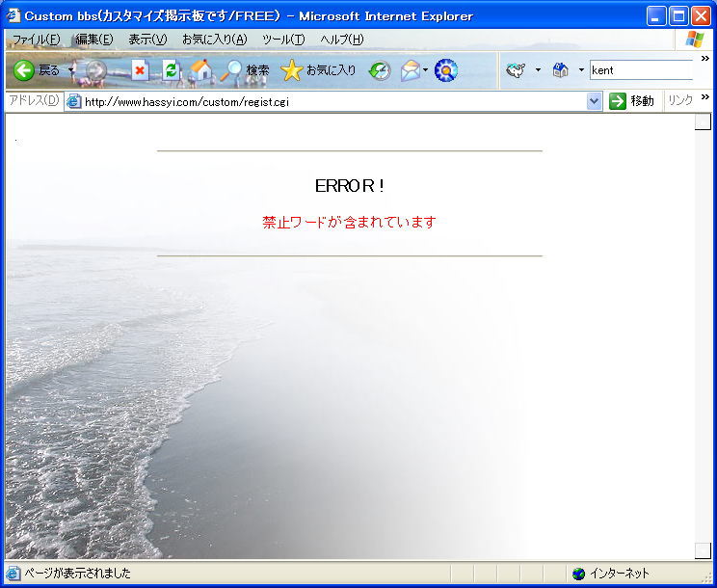Open the History clock icon
Screen dimensions: 717x588
[x=380, y=70]
